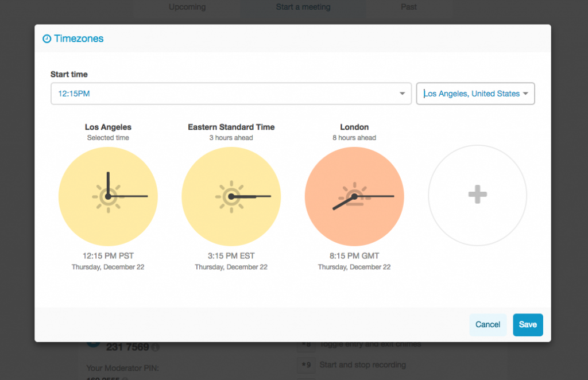
Task: Click the Los Angeles clock face
Action: click(108, 196)
